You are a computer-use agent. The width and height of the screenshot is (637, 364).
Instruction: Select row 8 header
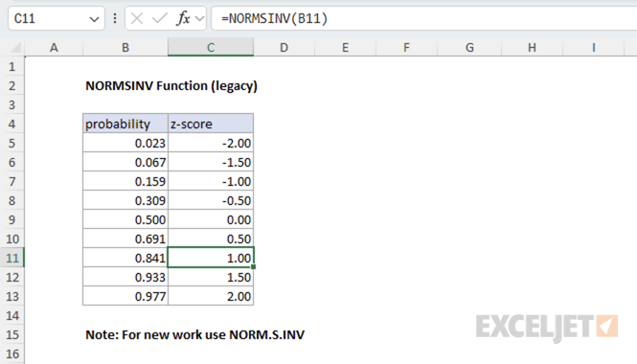tap(12, 200)
